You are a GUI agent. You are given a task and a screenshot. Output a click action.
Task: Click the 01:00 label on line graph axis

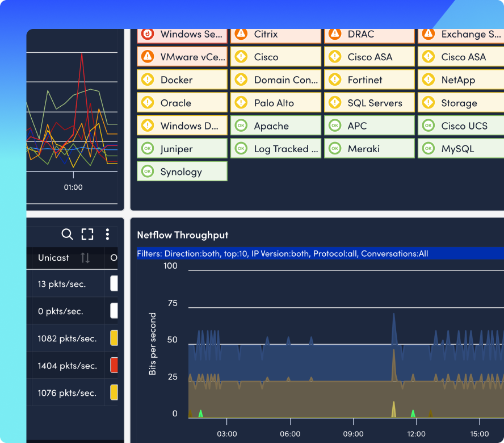73,187
